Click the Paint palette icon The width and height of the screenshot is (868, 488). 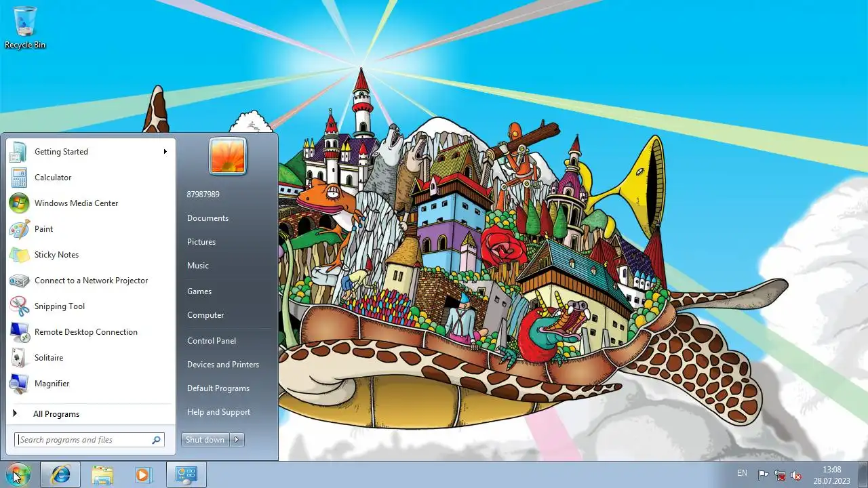pyautogui.click(x=19, y=229)
